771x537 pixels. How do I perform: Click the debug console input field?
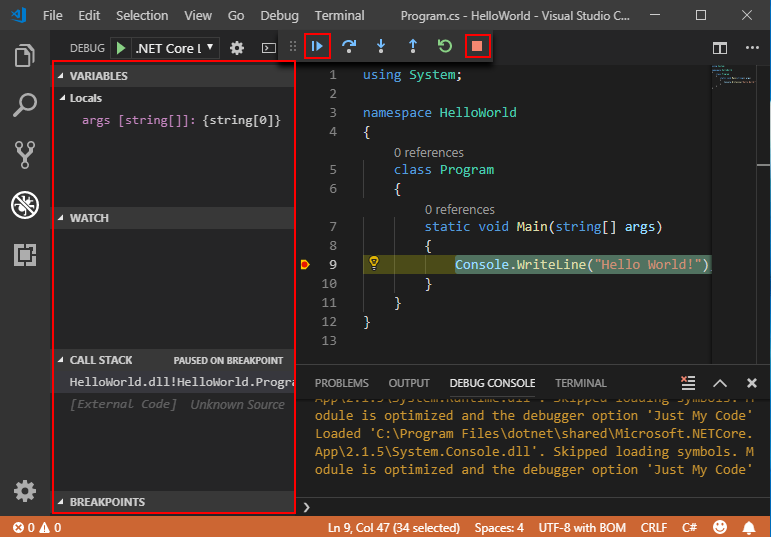click(x=540, y=507)
